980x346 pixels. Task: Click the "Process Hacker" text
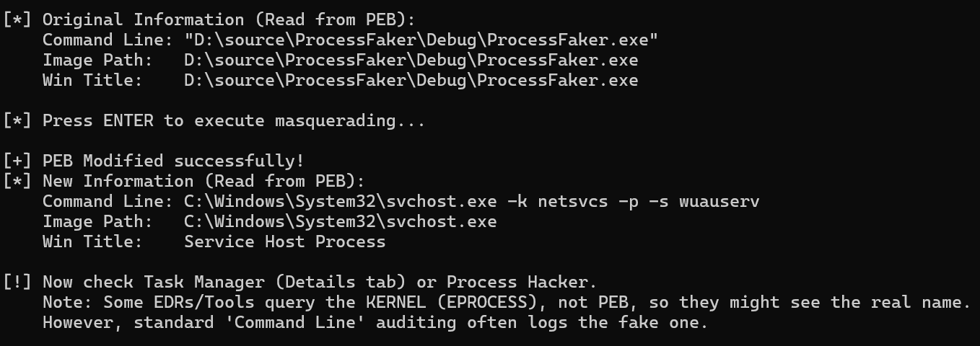point(521,282)
